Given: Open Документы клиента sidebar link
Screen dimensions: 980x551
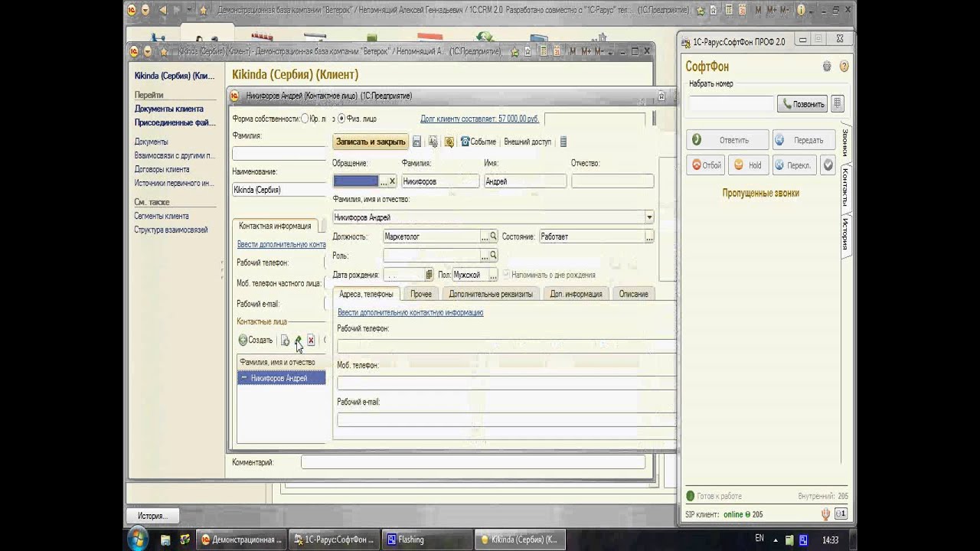Looking at the screenshot, I should tap(169, 109).
